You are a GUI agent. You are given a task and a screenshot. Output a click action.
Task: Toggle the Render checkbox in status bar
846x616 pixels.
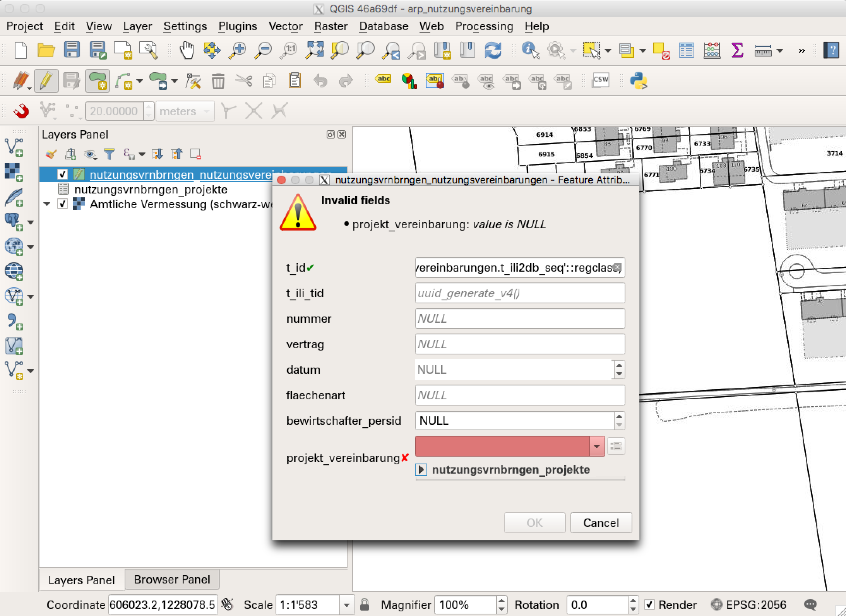coord(649,604)
